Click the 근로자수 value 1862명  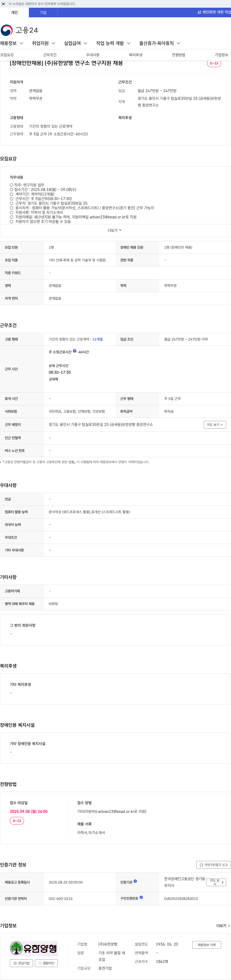pyautogui.click(x=162, y=961)
